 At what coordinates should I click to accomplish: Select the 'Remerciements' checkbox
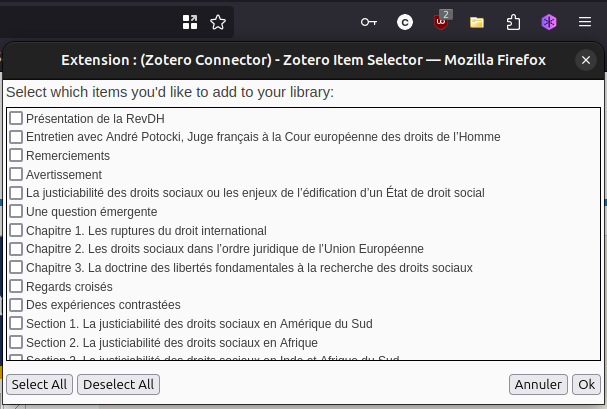16,155
